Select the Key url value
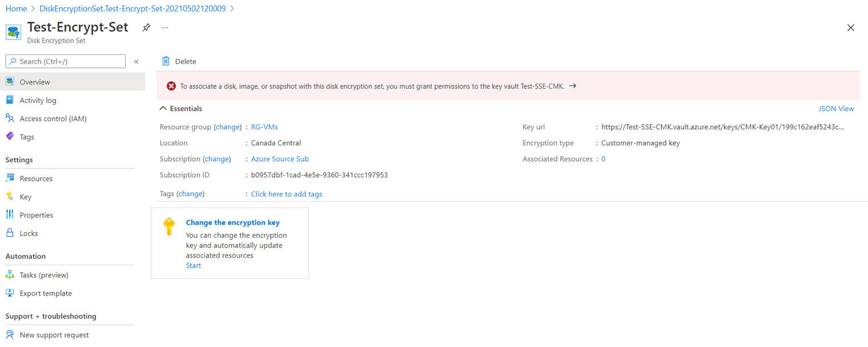868x347 pixels. pyautogui.click(x=722, y=127)
